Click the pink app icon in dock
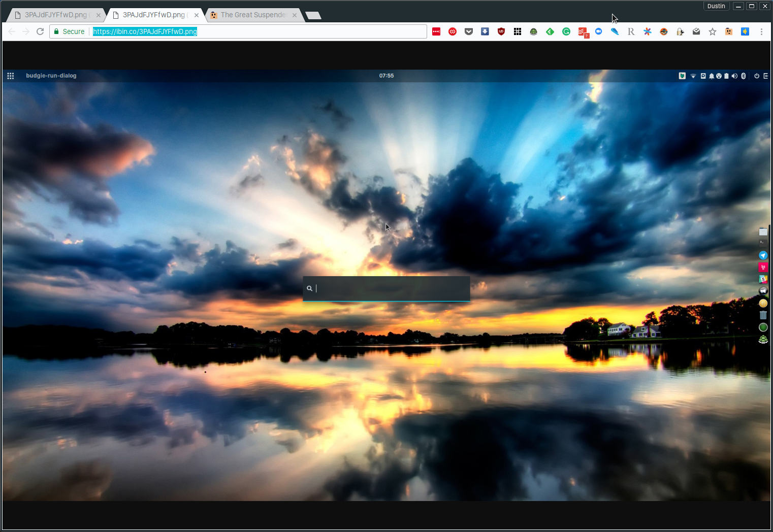 coord(763,267)
